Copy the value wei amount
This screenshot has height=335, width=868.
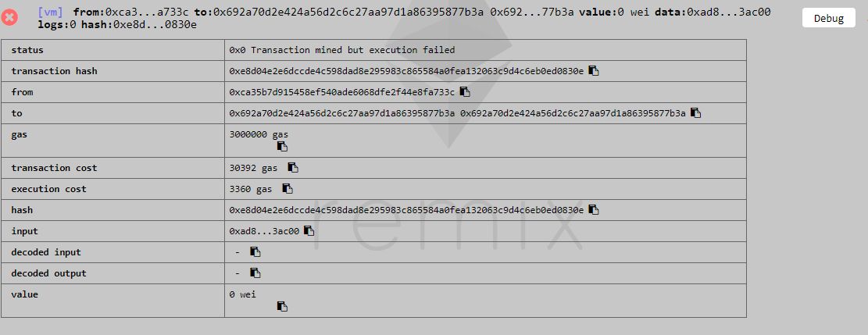[282, 307]
